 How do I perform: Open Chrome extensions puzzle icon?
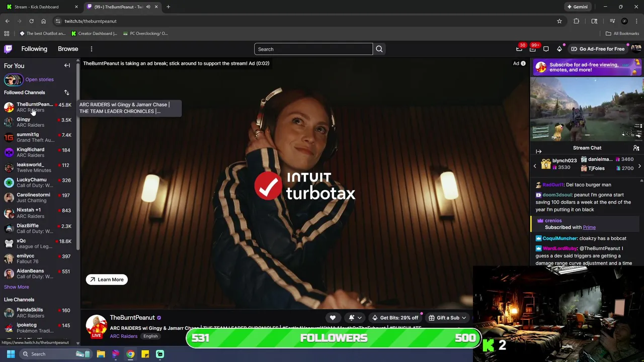point(577,21)
